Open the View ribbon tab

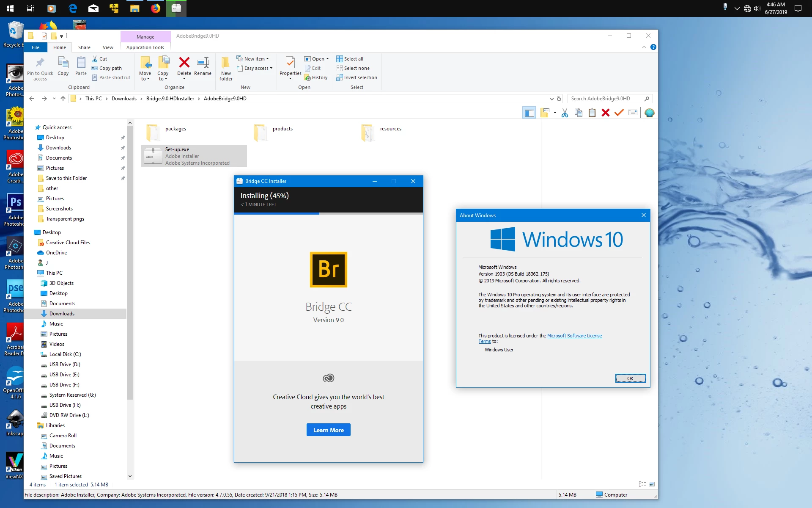(108, 47)
